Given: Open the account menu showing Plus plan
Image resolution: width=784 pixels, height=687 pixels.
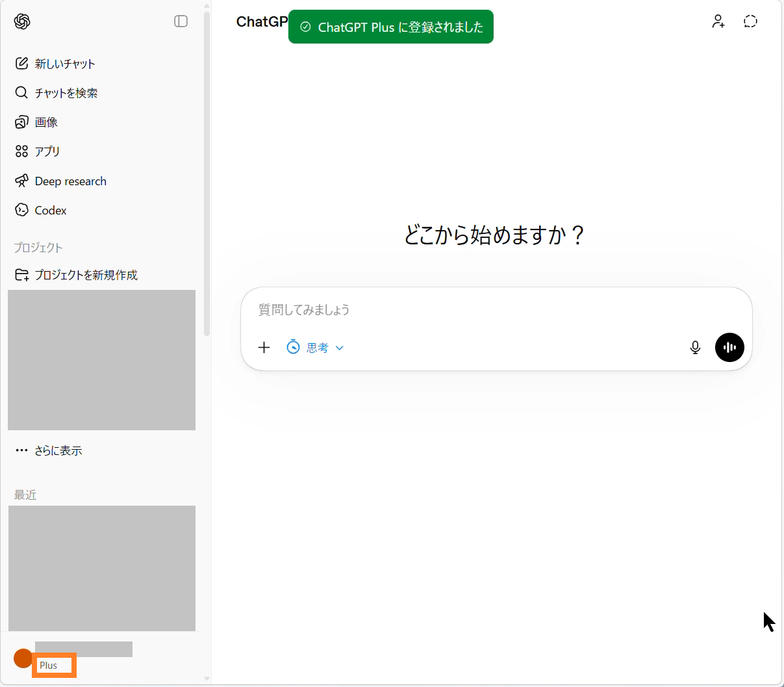Looking at the screenshot, I should tap(71, 658).
